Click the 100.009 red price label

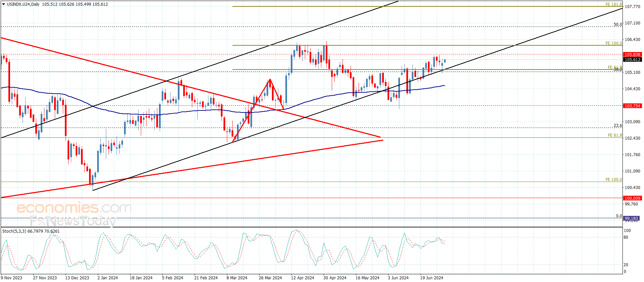(x=632, y=198)
